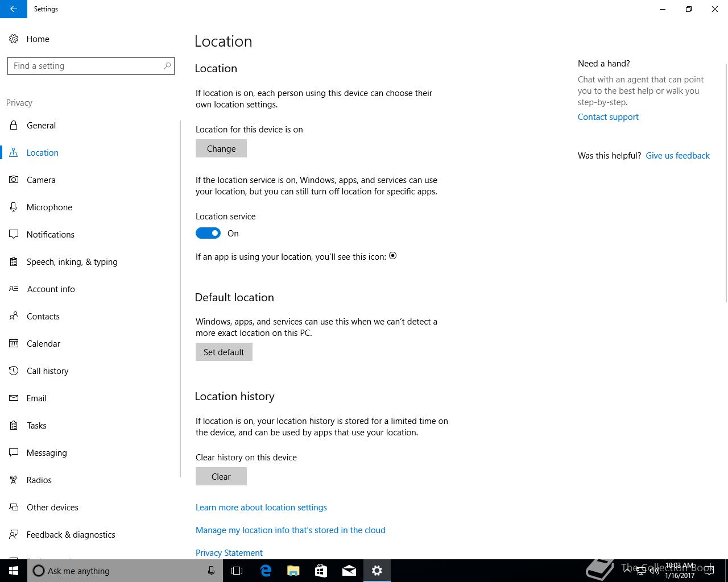
Task: Open the Privacy Statement link
Action: pyautogui.click(x=229, y=553)
